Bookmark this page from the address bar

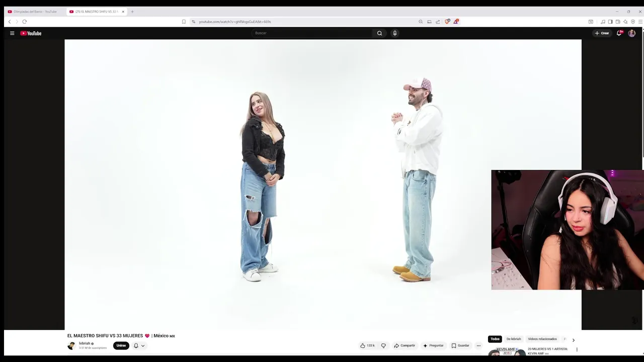184,22
